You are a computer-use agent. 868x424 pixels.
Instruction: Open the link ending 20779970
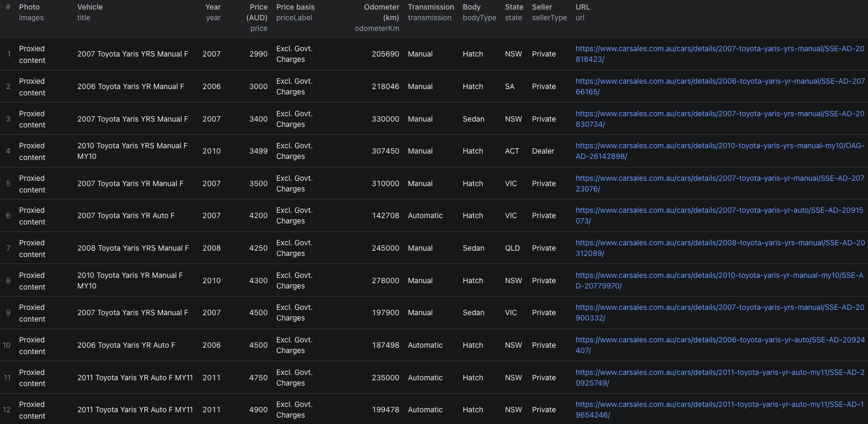719,281
